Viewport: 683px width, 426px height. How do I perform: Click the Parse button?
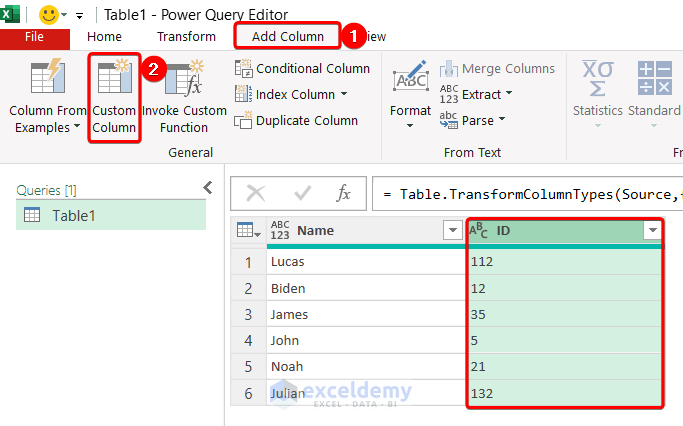473,120
